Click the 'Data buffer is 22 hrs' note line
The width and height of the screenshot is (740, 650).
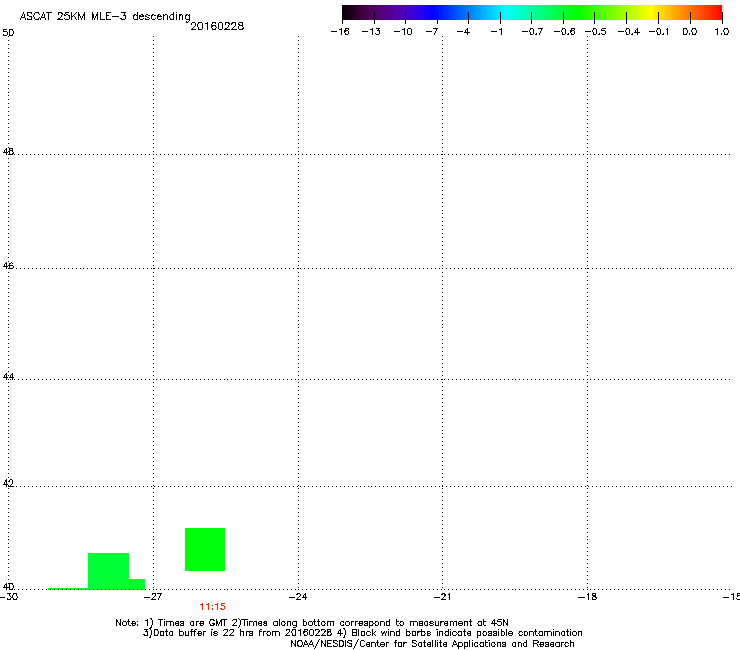pos(362,633)
